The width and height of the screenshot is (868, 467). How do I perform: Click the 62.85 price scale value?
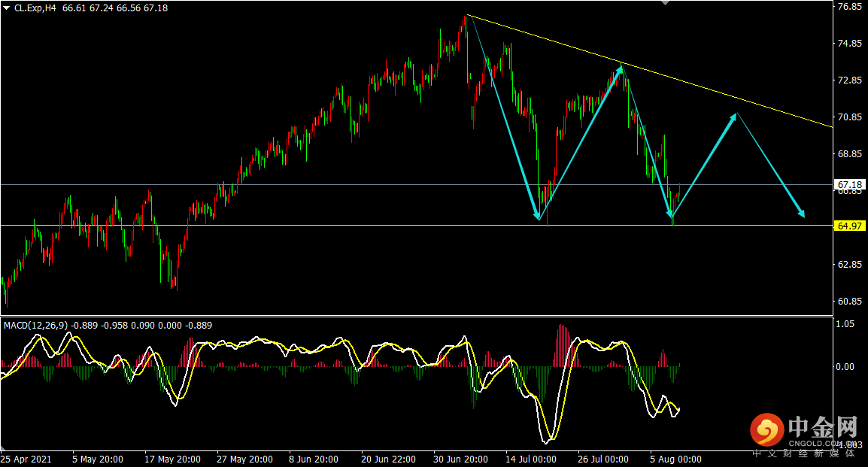[x=850, y=265]
